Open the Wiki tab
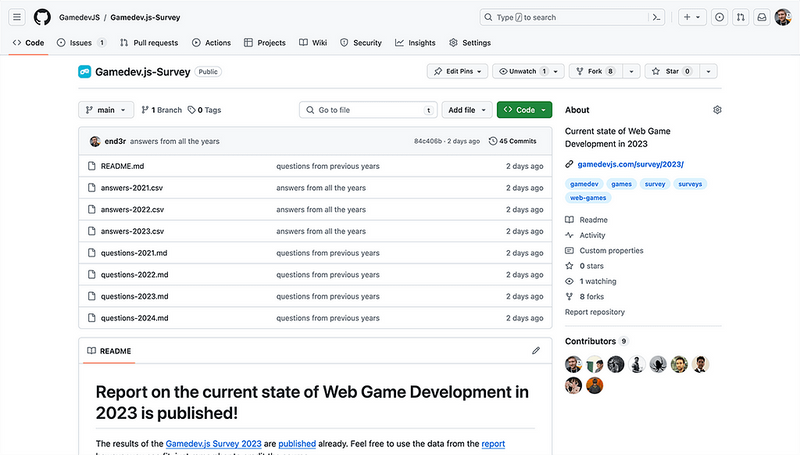This screenshot has height=455, width=800. pos(313,43)
